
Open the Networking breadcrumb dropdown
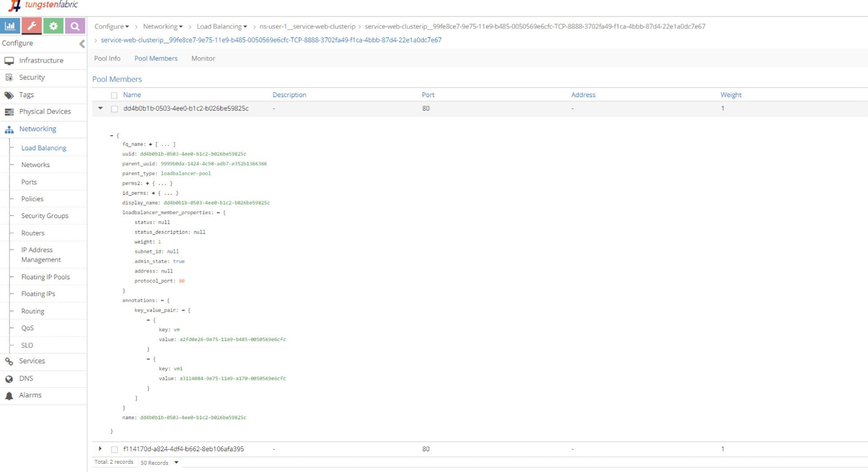tap(163, 26)
